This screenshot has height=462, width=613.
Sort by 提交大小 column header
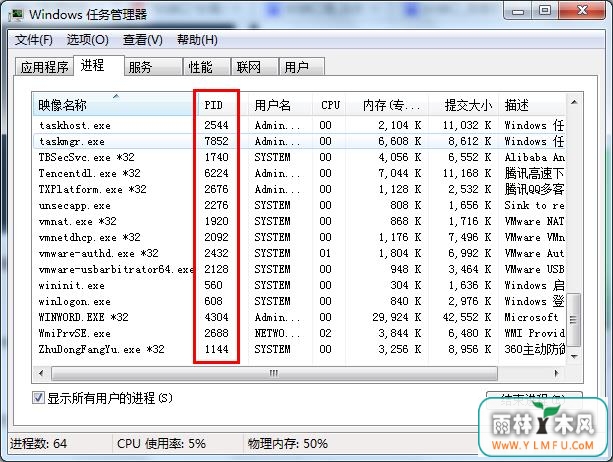coord(464,105)
